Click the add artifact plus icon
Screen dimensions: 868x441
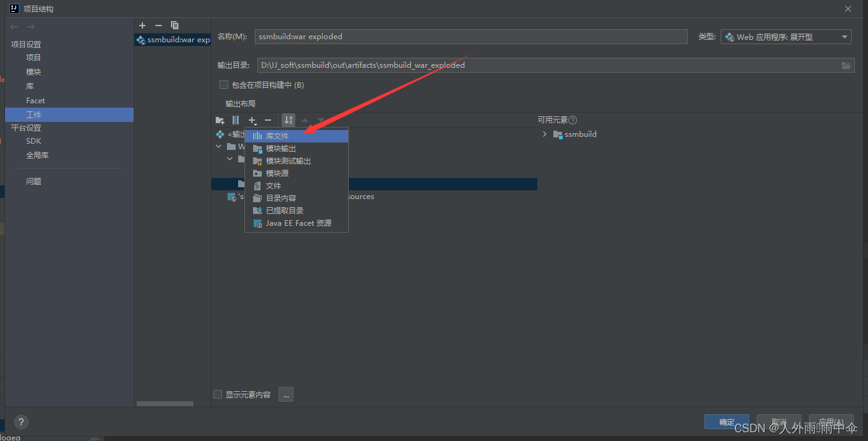(x=142, y=26)
